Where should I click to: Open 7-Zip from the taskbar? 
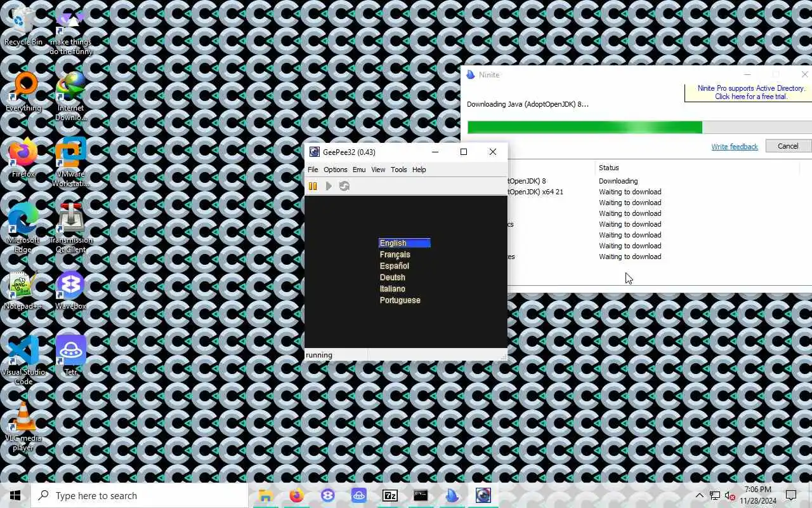390,495
